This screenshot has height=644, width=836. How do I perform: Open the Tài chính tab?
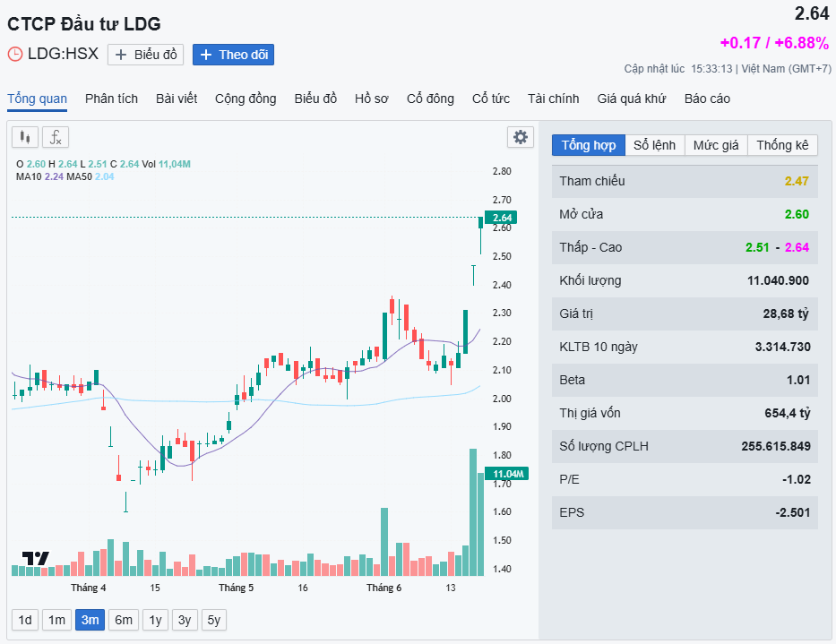tap(554, 99)
